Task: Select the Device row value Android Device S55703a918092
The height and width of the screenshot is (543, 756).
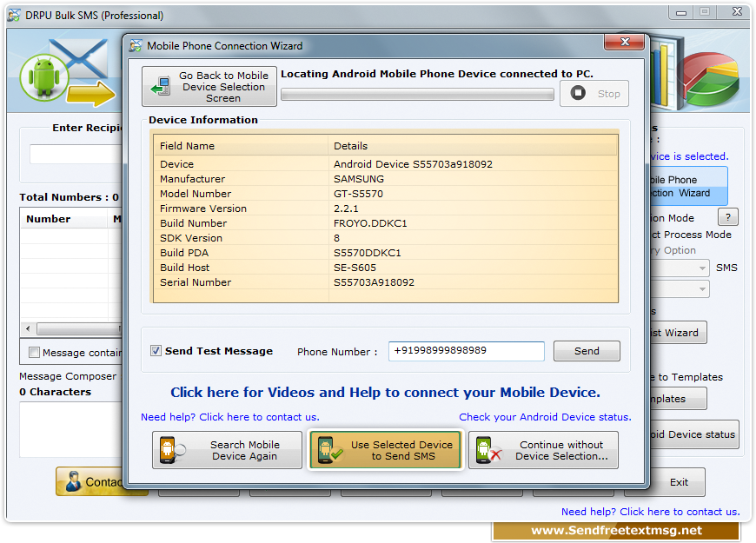Action: click(414, 164)
